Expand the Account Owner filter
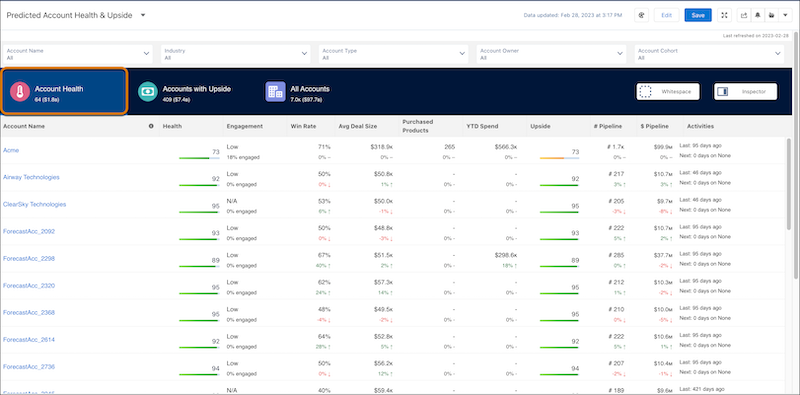 pyautogui.click(x=552, y=54)
